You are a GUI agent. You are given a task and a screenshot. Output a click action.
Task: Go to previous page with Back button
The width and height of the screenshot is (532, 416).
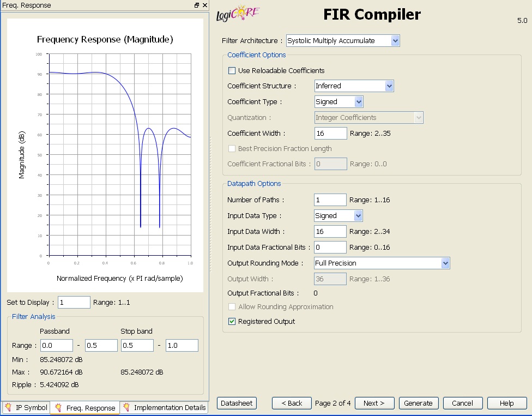click(x=292, y=403)
